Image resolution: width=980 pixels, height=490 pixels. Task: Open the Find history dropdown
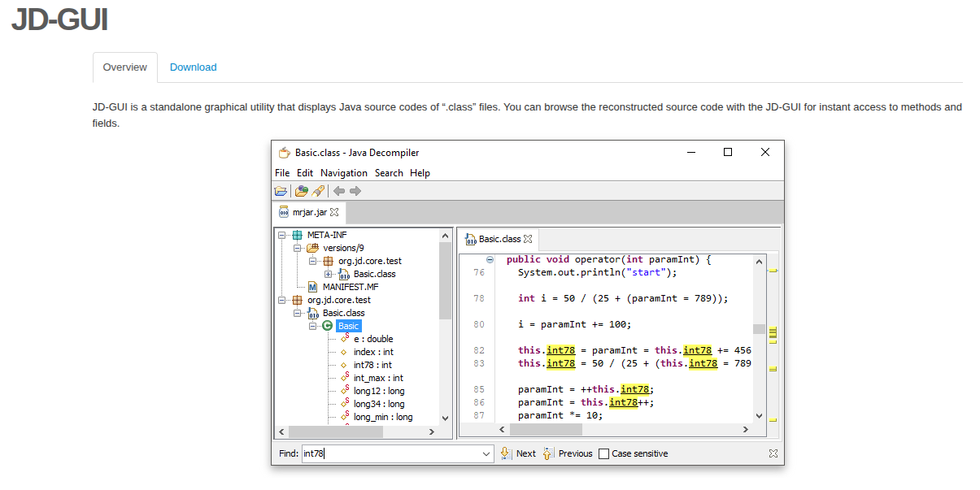click(x=486, y=453)
